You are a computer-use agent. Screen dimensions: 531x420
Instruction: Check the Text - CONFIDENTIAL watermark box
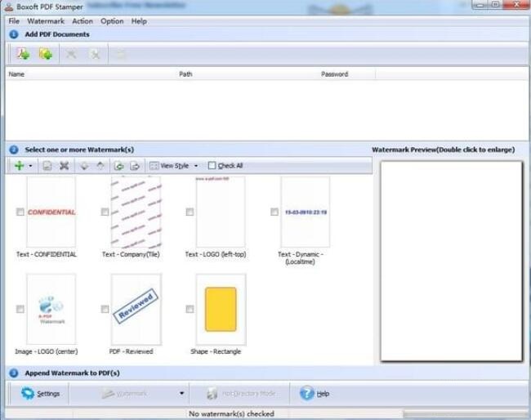[x=20, y=212]
